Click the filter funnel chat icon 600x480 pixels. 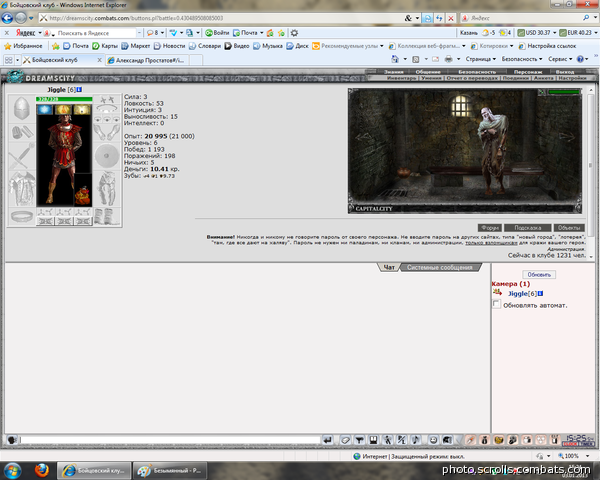pyautogui.click(x=359, y=440)
